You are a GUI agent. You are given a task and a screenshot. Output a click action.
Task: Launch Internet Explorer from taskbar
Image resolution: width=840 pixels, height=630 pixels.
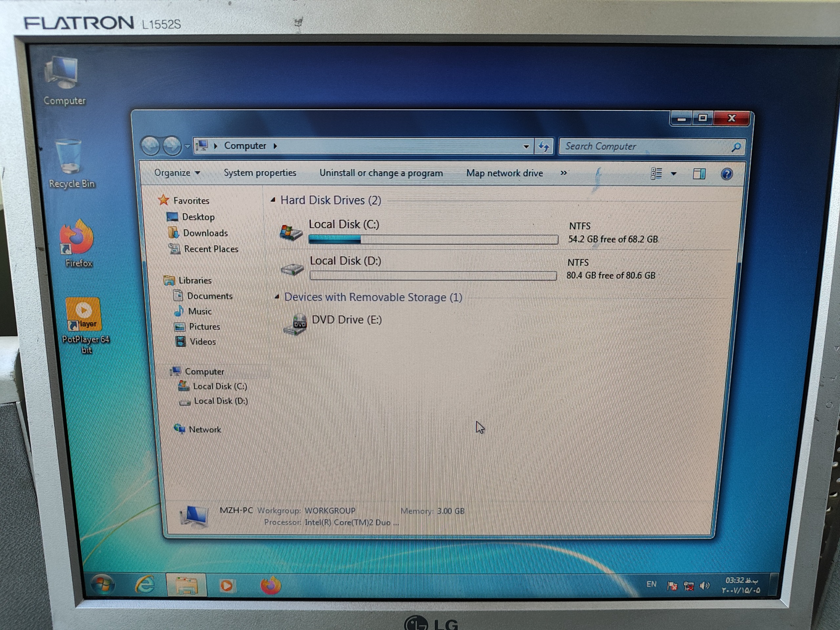pos(145,584)
